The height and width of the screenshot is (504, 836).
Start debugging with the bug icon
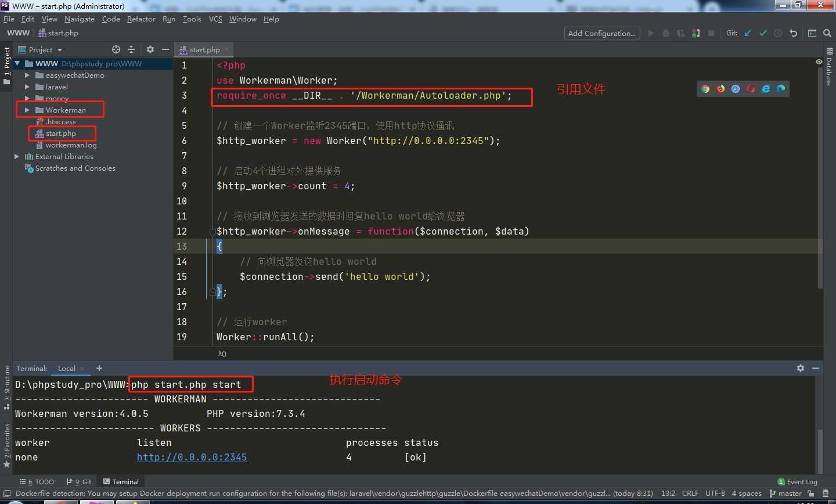pos(666,33)
